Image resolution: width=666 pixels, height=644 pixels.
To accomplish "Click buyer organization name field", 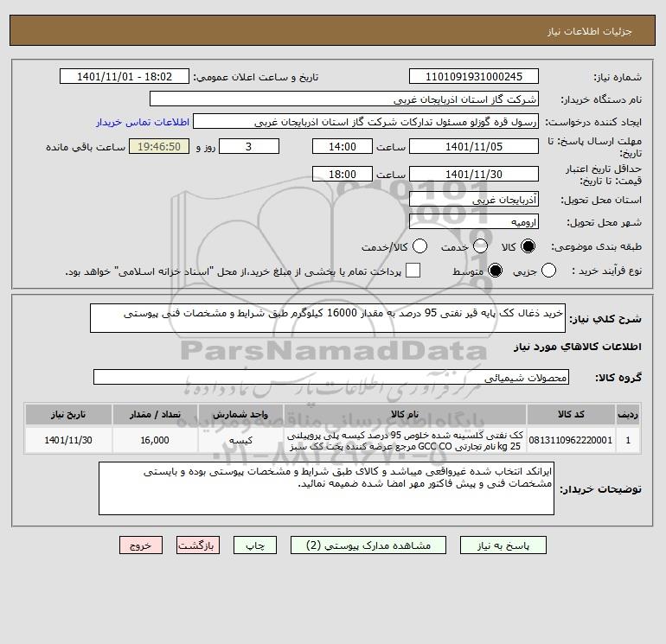I will coord(344,99).
